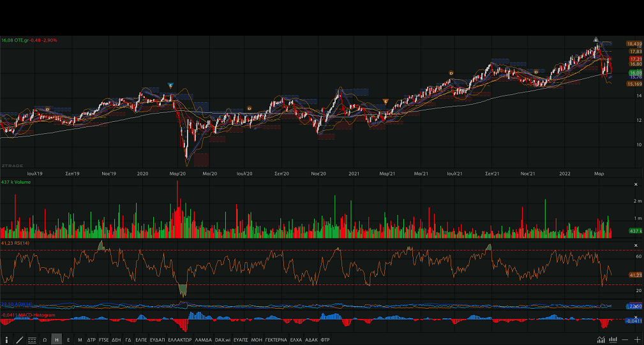Switch to the DAX.wi tab

tap(222, 340)
